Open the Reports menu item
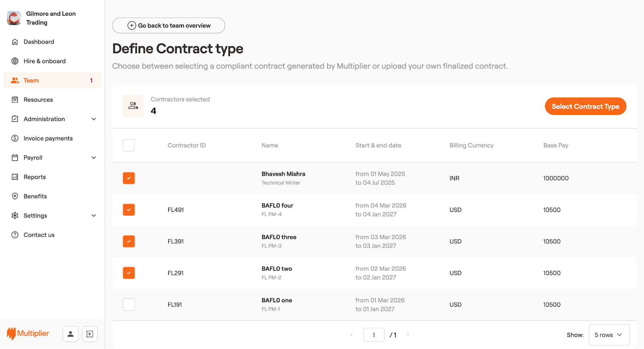 click(x=35, y=177)
